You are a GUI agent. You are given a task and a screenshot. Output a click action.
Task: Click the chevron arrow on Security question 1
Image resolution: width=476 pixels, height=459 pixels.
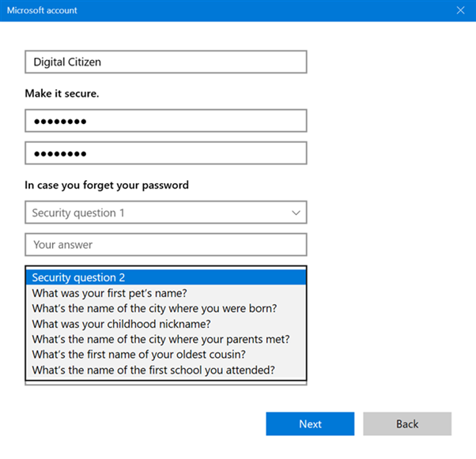pyautogui.click(x=296, y=213)
